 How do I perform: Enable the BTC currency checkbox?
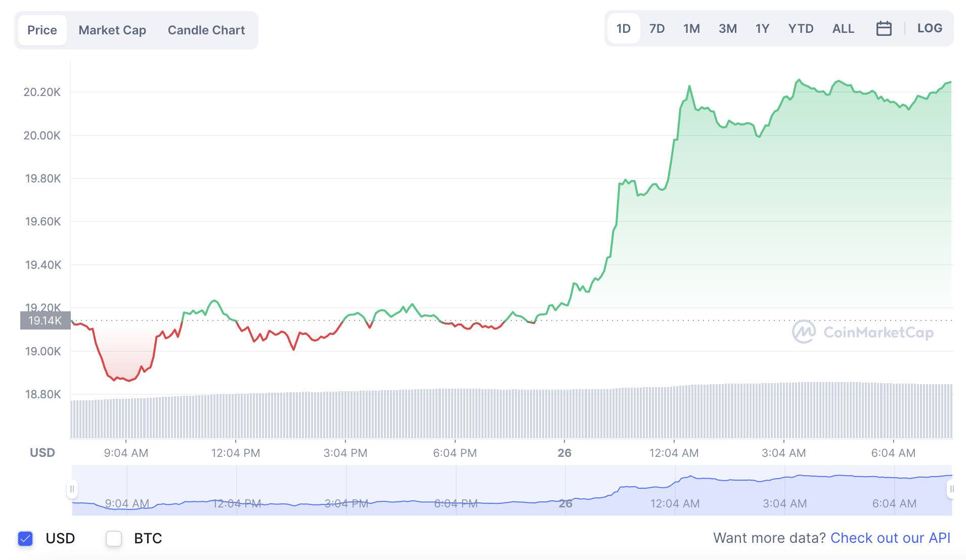click(114, 538)
